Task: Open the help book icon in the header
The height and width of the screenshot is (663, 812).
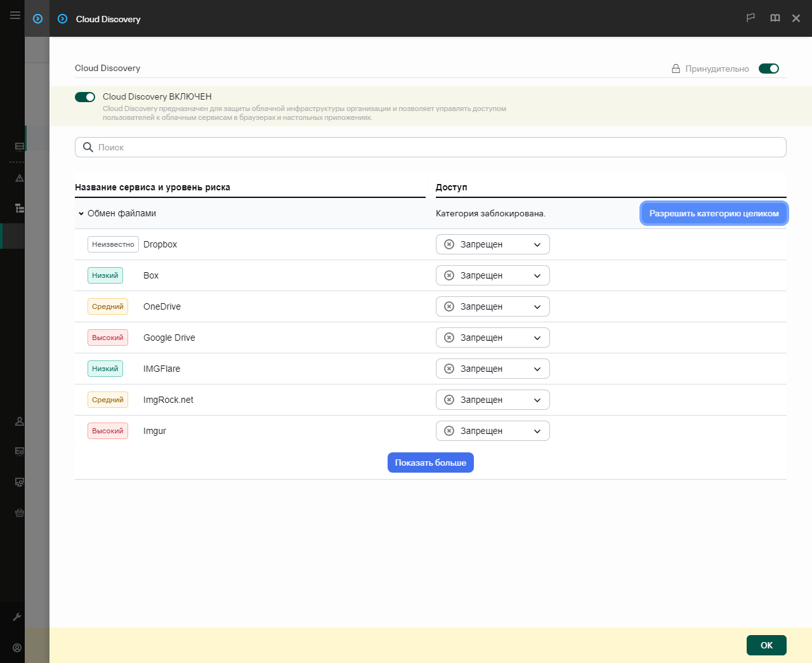Action: 775,18
